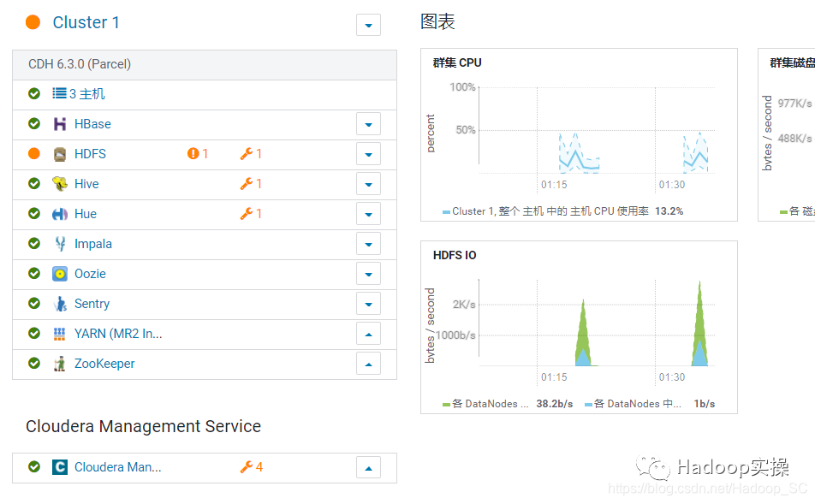Click the YARN service icon

(x=60, y=334)
